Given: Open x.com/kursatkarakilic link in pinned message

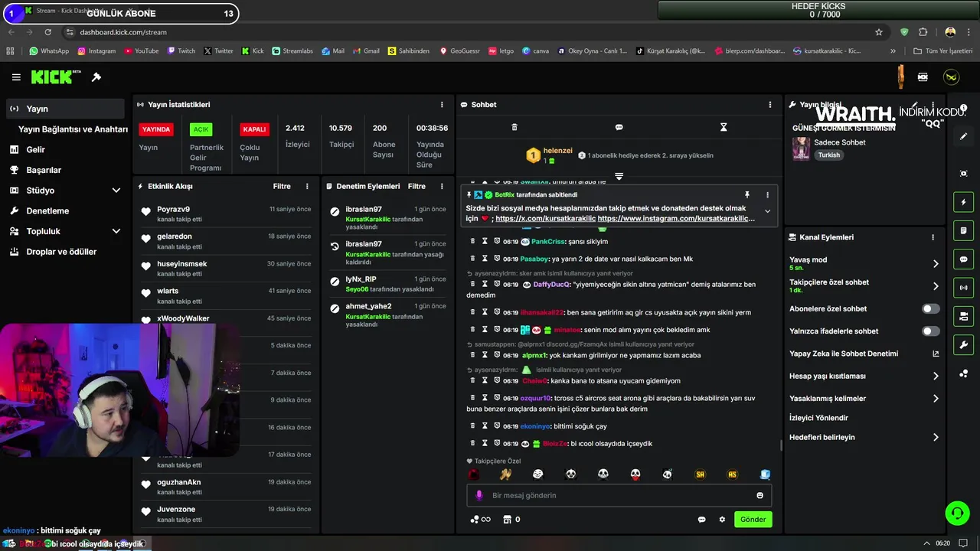Looking at the screenshot, I should [x=545, y=219].
